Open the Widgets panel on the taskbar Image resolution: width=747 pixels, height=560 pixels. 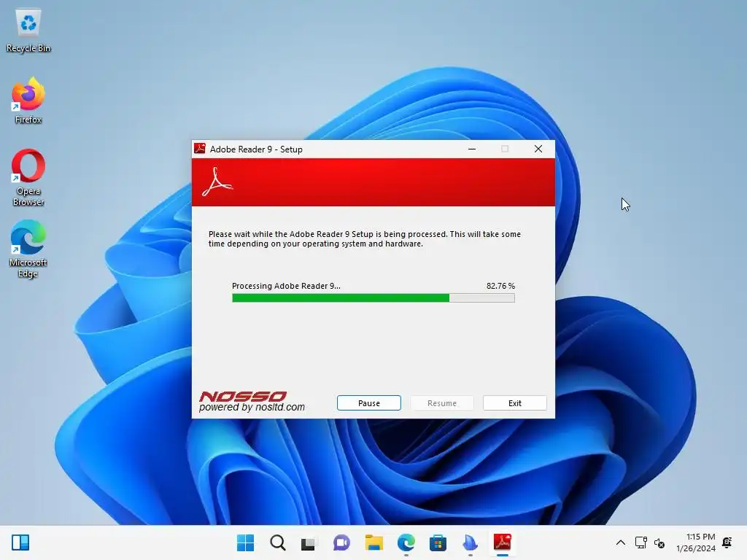[x=20, y=542]
